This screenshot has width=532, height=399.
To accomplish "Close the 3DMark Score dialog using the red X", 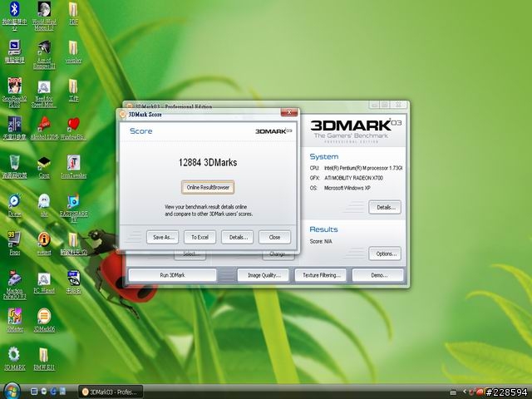I will pyautogui.click(x=289, y=112).
